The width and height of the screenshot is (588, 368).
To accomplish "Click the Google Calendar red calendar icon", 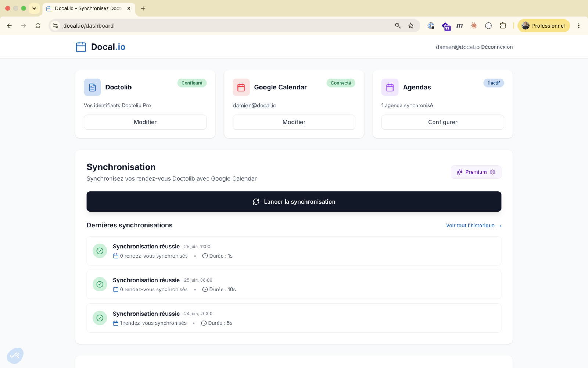I will click(241, 87).
